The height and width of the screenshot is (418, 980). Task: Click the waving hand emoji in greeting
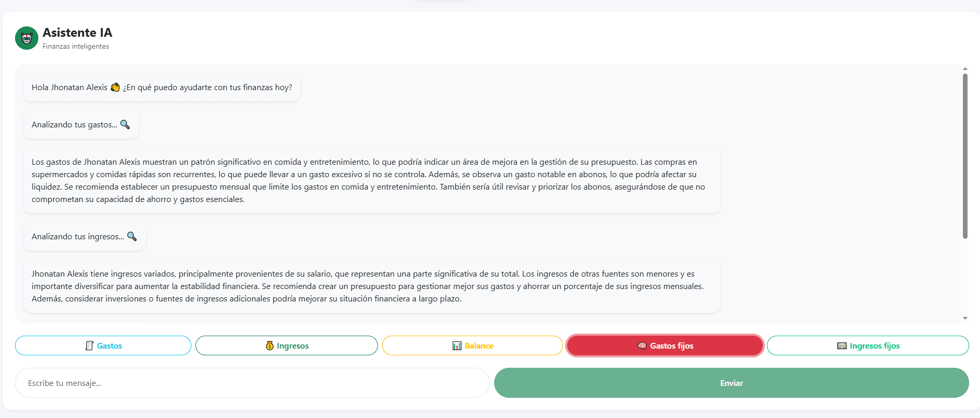click(115, 87)
